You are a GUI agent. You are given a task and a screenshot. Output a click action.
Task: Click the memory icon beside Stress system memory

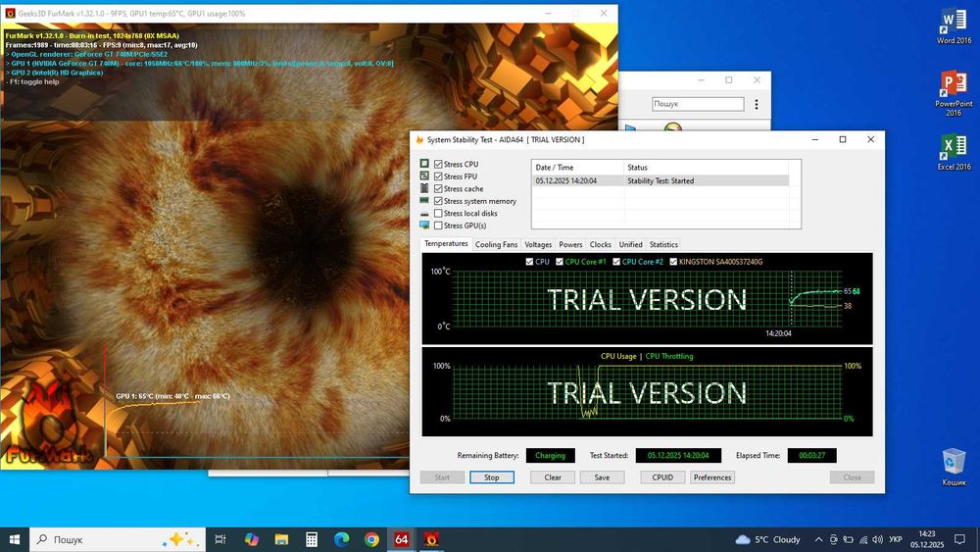(424, 201)
